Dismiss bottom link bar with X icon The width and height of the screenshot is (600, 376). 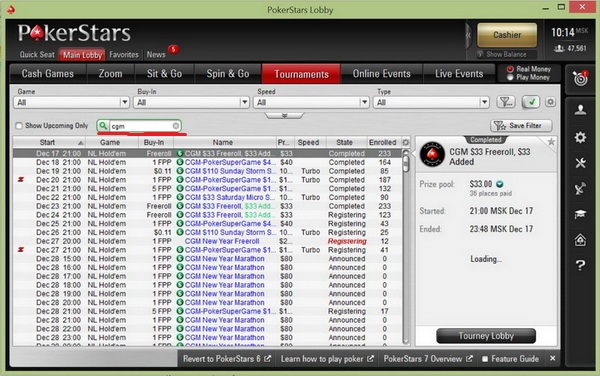click(x=552, y=358)
